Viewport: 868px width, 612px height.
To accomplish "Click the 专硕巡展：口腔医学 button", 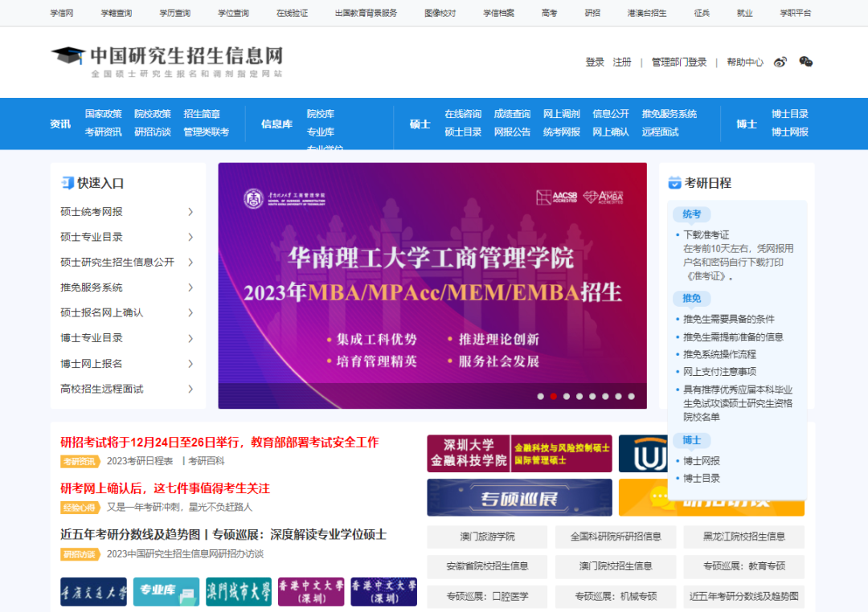I will (487, 597).
